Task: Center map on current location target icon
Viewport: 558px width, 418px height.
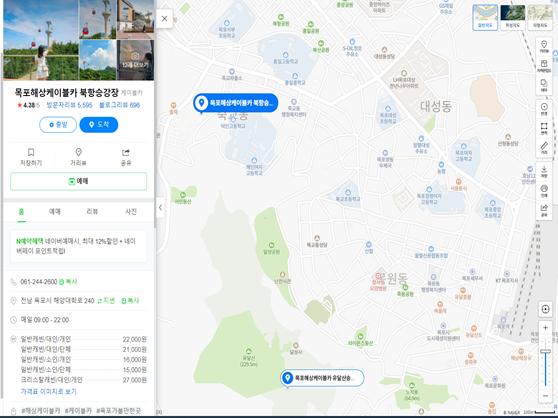Action: [545, 309]
